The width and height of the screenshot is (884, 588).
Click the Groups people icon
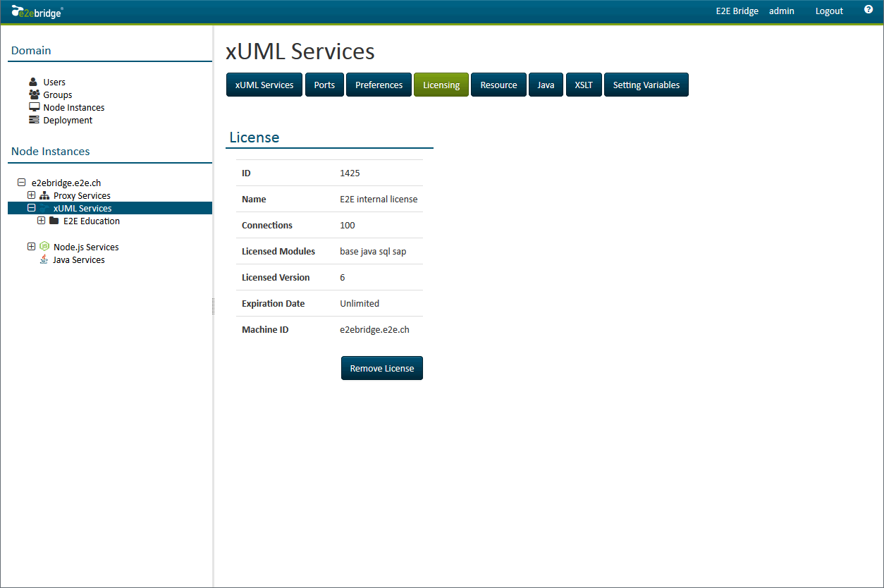(34, 94)
